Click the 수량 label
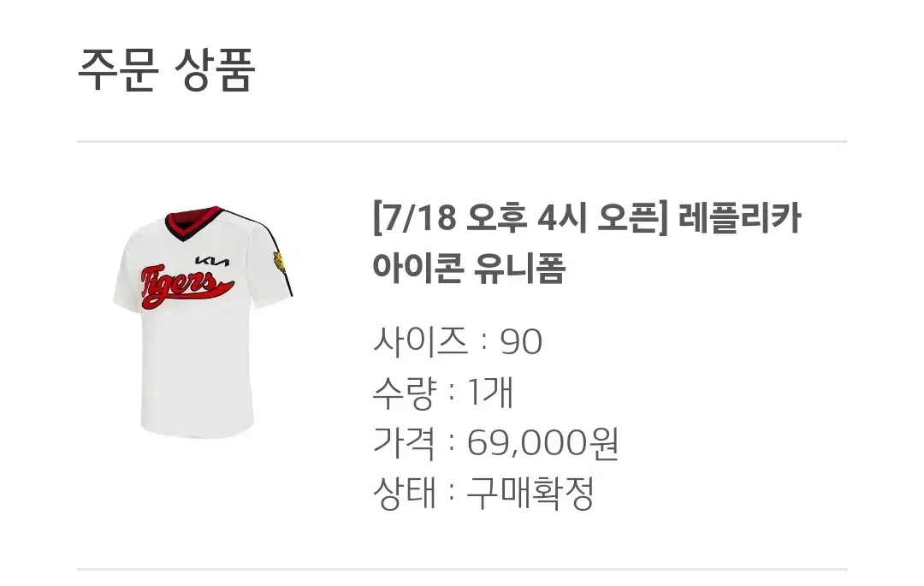The image size is (924, 586). 404,393
